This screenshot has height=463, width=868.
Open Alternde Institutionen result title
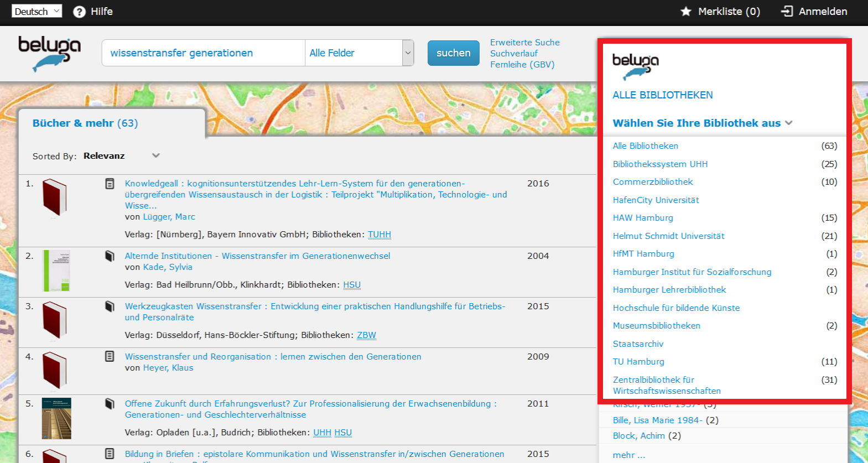[257, 256]
